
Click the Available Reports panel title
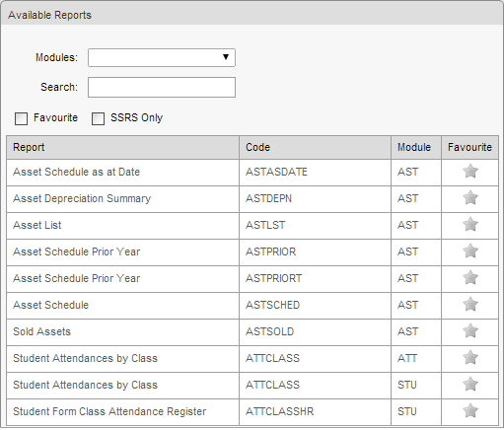pos(49,15)
